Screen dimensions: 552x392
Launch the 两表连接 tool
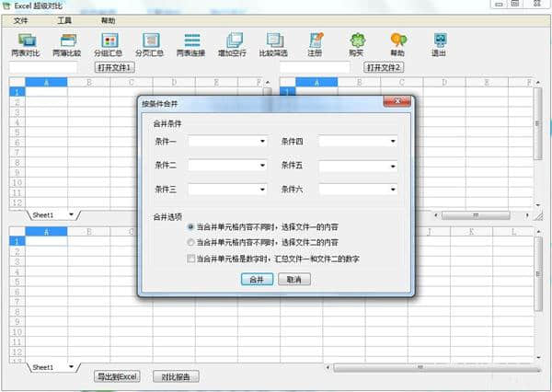point(191,40)
